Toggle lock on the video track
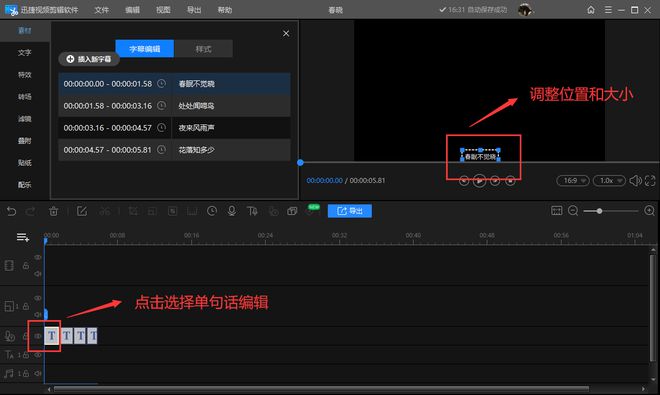 tap(26, 266)
